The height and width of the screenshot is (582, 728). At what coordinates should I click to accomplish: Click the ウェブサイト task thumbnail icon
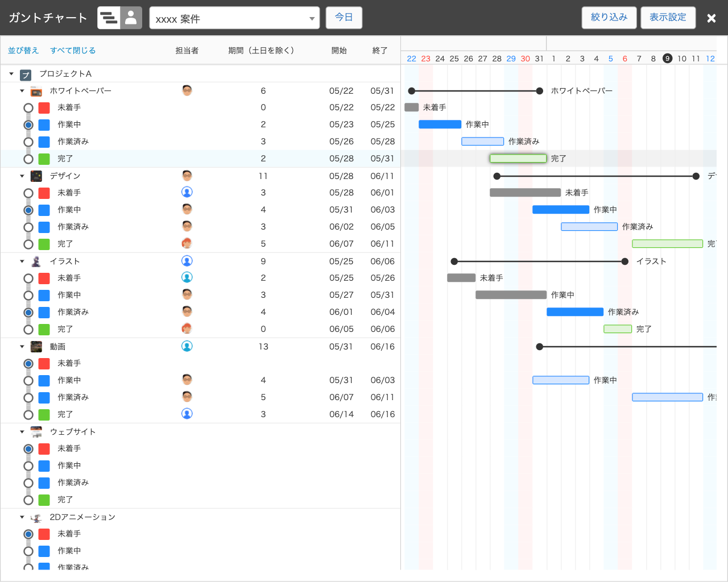tap(36, 432)
